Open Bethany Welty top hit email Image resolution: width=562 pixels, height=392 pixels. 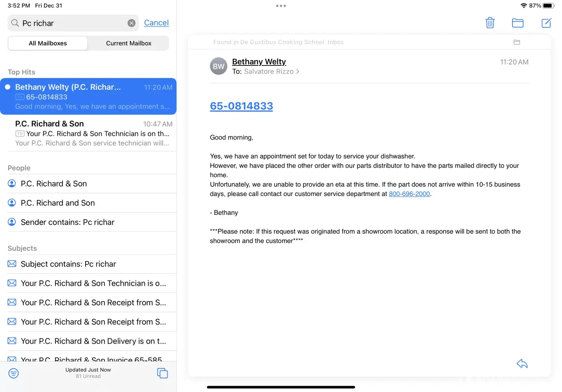pos(88,96)
